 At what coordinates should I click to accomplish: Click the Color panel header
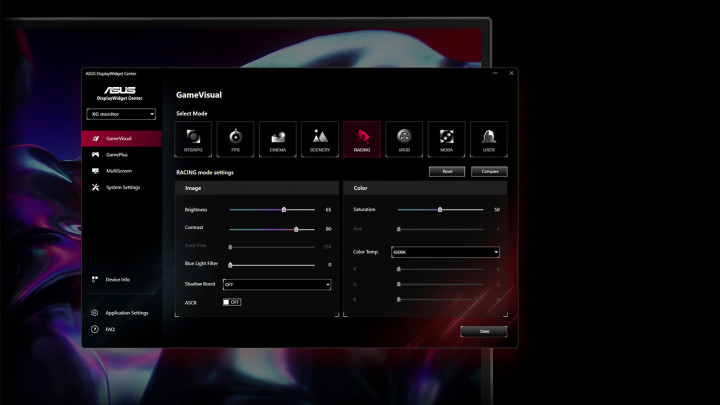click(426, 188)
